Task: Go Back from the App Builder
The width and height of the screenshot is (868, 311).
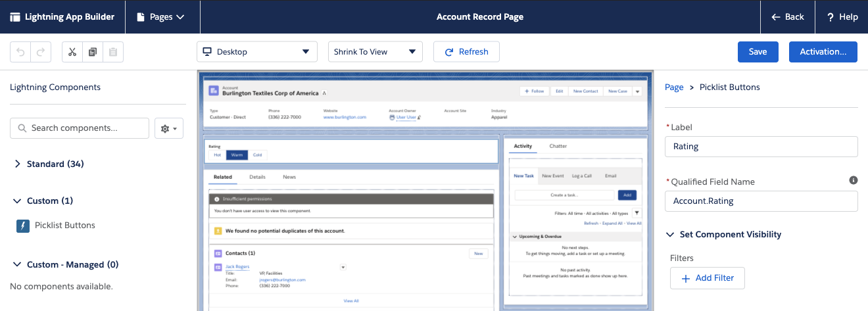Action: [x=788, y=17]
